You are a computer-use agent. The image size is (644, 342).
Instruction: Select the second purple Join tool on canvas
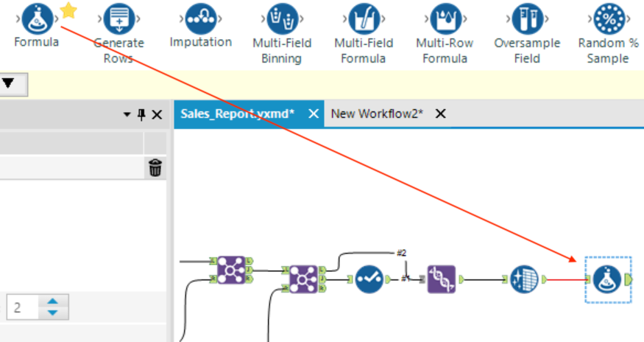[x=303, y=279]
